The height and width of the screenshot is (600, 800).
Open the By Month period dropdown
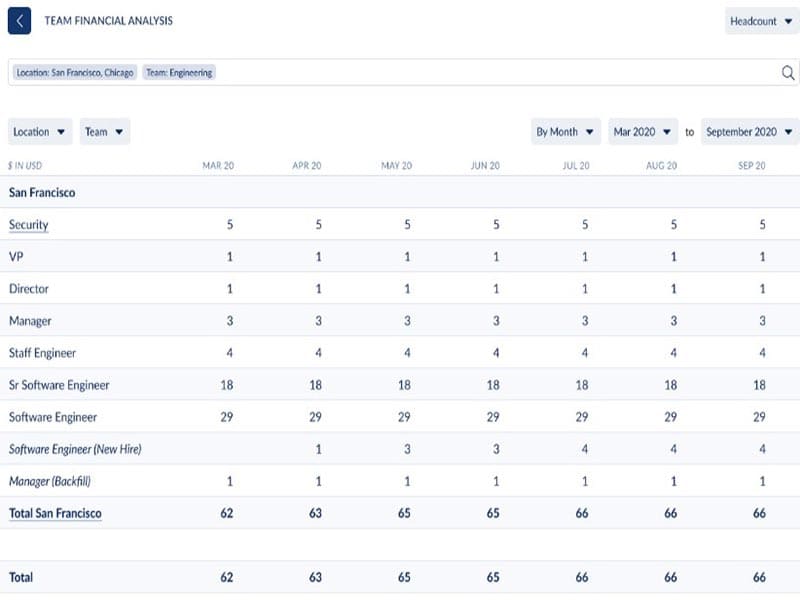[x=565, y=132]
